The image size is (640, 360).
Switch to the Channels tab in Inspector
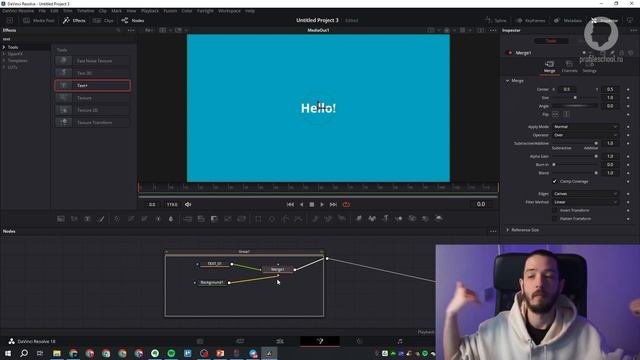click(569, 67)
